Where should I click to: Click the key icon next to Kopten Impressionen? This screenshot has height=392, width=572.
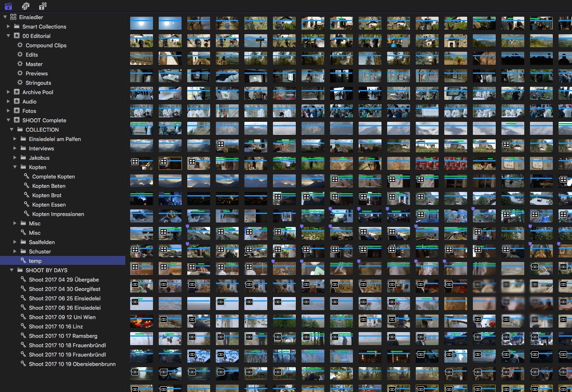[x=26, y=214]
